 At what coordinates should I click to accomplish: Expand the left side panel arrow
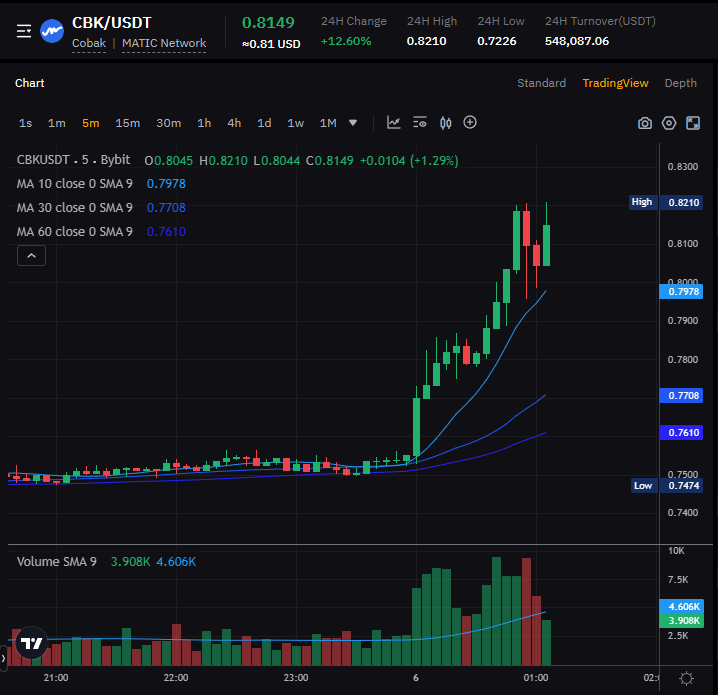click(4, 659)
